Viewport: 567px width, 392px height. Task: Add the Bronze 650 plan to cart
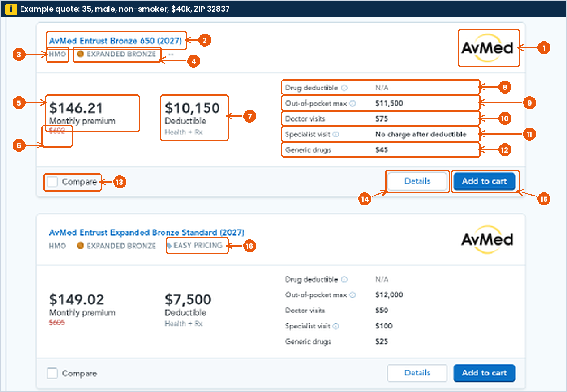484,181
